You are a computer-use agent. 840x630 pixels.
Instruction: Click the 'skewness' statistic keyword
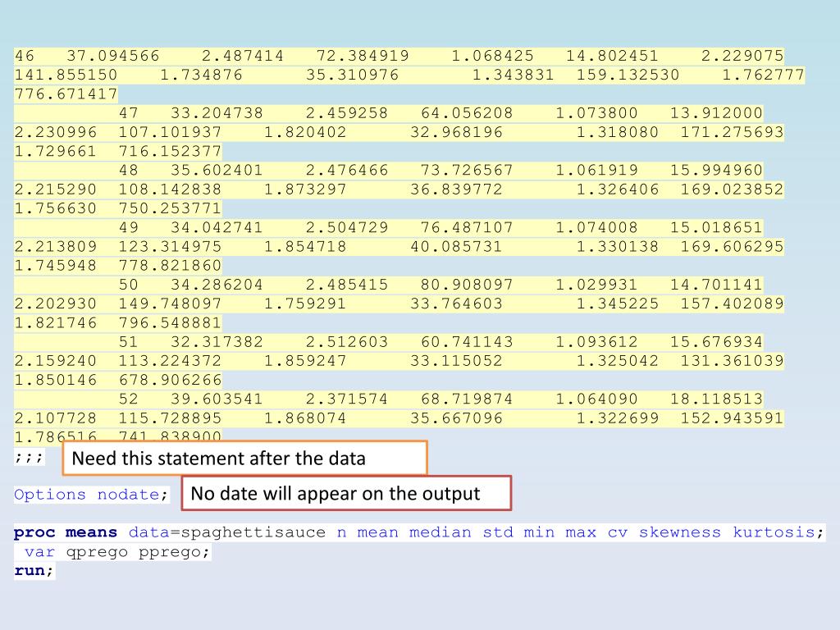pyautogui.click(x=680, y=532)
